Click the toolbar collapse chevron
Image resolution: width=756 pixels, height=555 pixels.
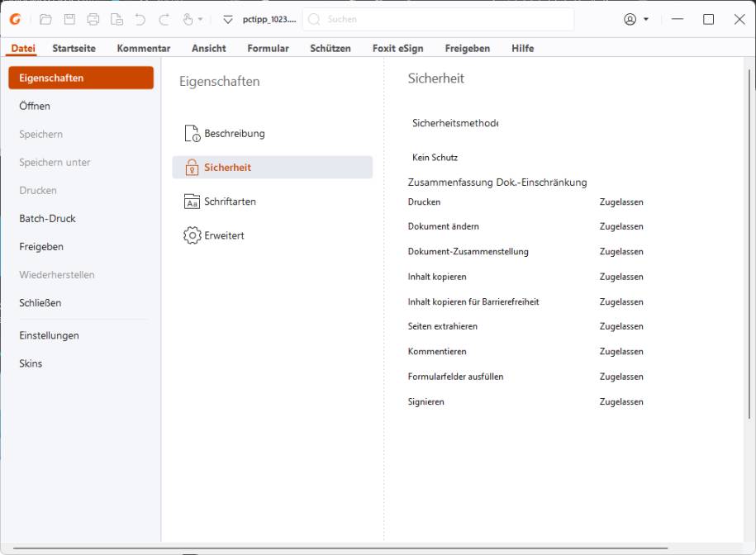pyautogui.click(x=227, y=18)
